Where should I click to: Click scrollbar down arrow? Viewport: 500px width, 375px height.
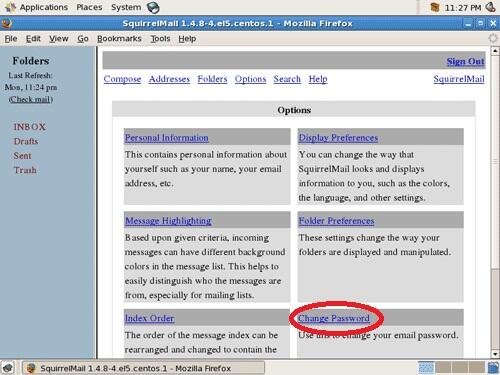[495, 354]
